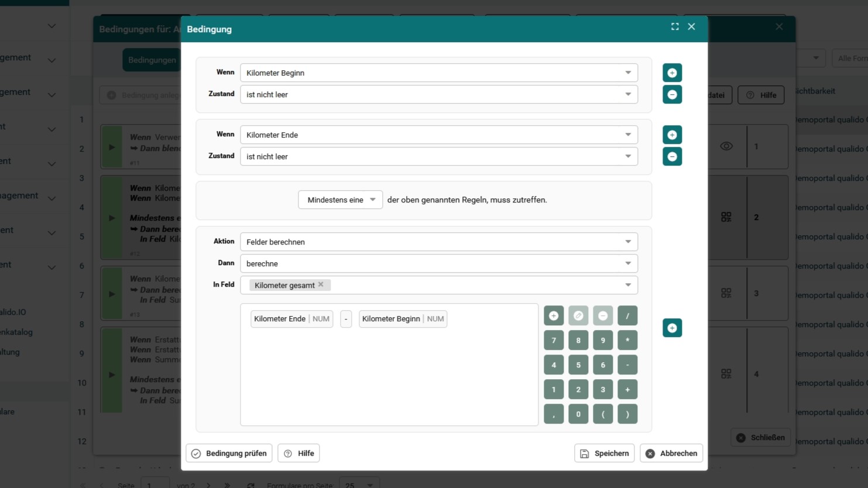Select the minus operator token in formula
The height and width of the screenshot is (488, 868).
tap(346, 319)
